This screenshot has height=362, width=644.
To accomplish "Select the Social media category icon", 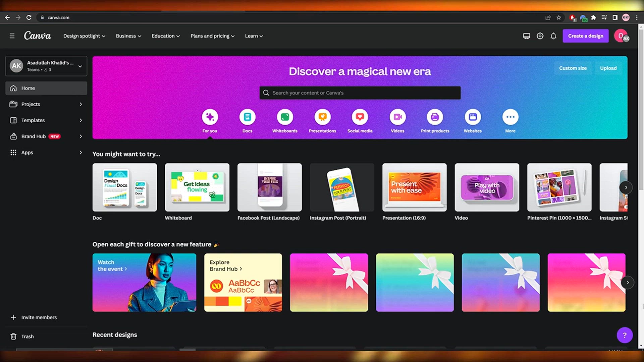I will tap(360, 117).
